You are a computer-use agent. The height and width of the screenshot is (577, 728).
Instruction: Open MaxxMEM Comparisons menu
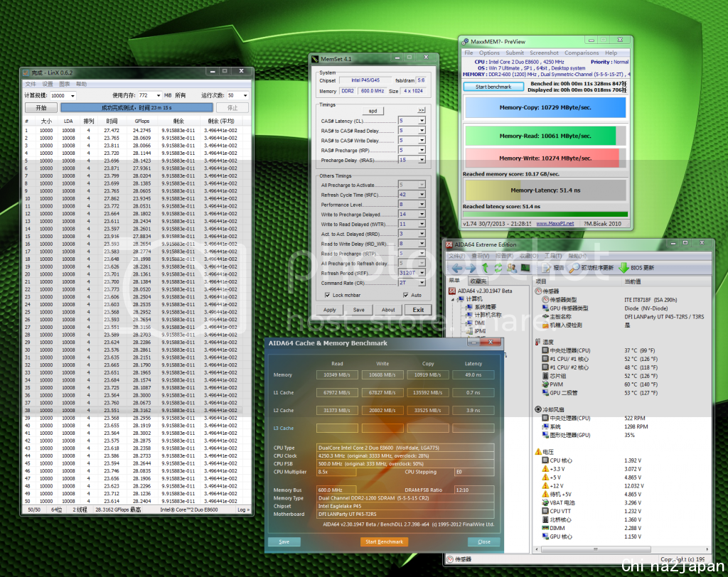(582, 53)
